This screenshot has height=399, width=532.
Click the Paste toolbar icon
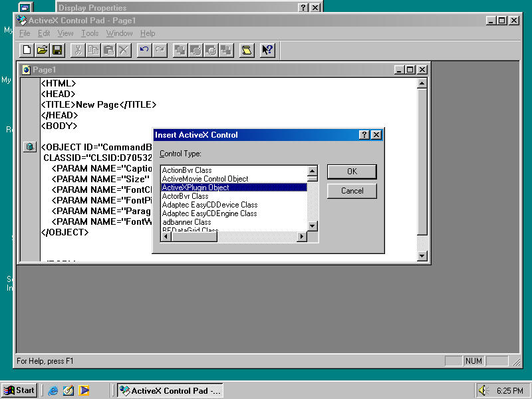click(x=109, y=51)
